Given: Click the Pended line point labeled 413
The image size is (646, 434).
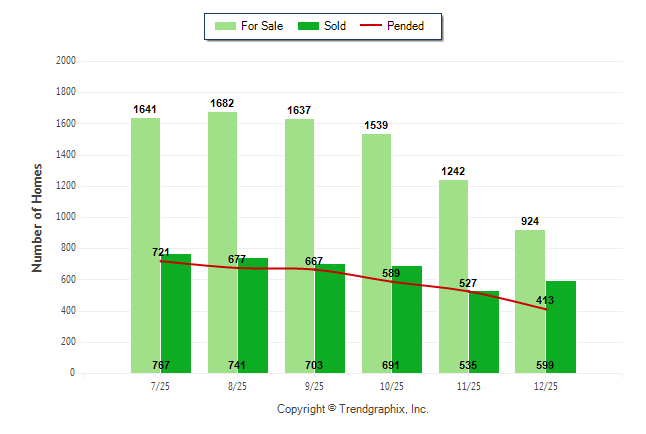Looking at the screenshot, I should coord(546,309).
